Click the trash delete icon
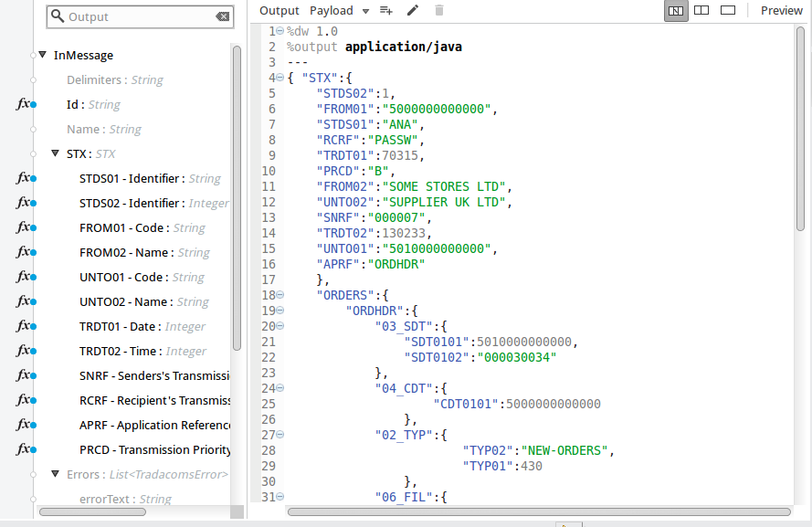Image resolution: width=812 pixels, height=527 pixels. (439, 11)
